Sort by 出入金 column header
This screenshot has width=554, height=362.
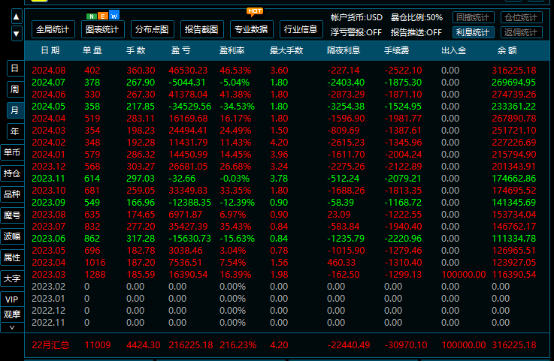tap(454, 51)
